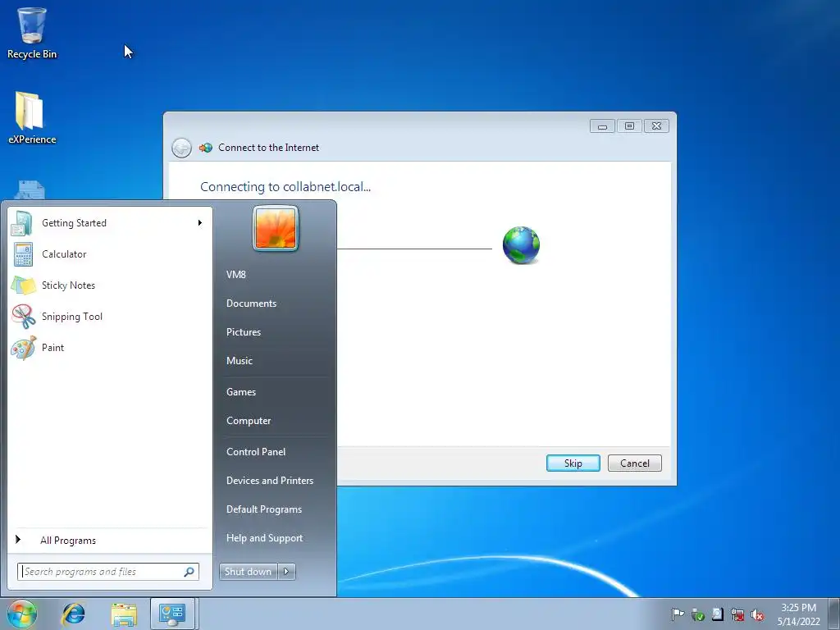Open Help and Support
This screenshot has width=840, height=630.
tap(265, 538)
